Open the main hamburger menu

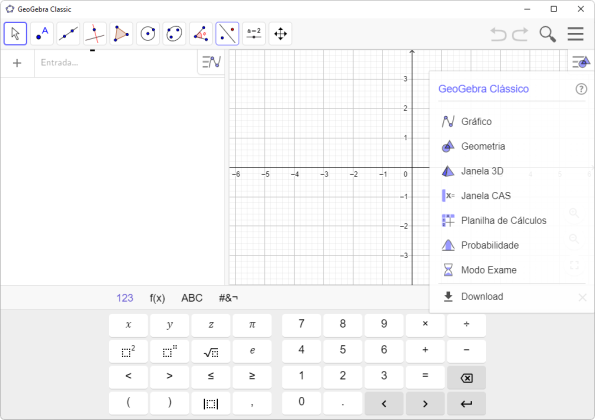coord(575,34)
